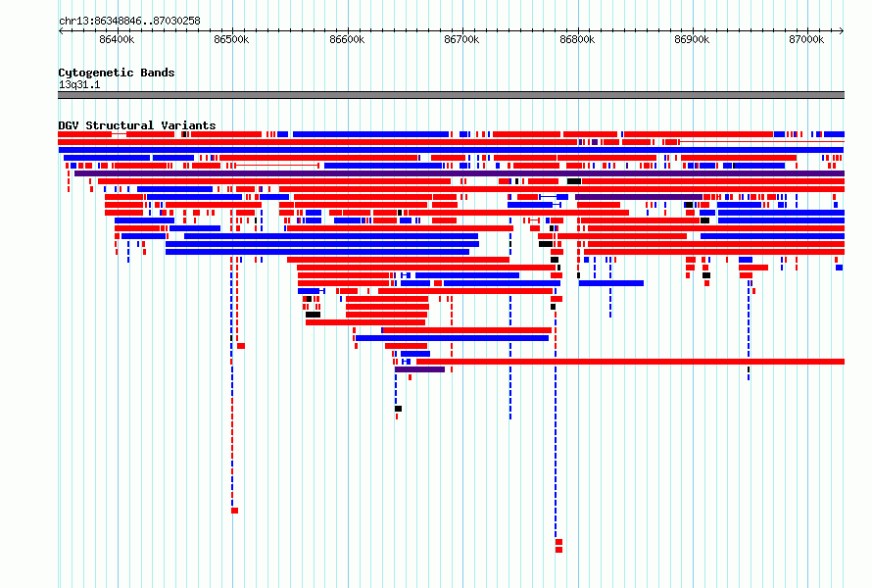Click the right arrowhead of the coordinate ruler
Image resolution: width=872 pixels, height=588 pixels.
pyautogui.click(x=842, y=31)
